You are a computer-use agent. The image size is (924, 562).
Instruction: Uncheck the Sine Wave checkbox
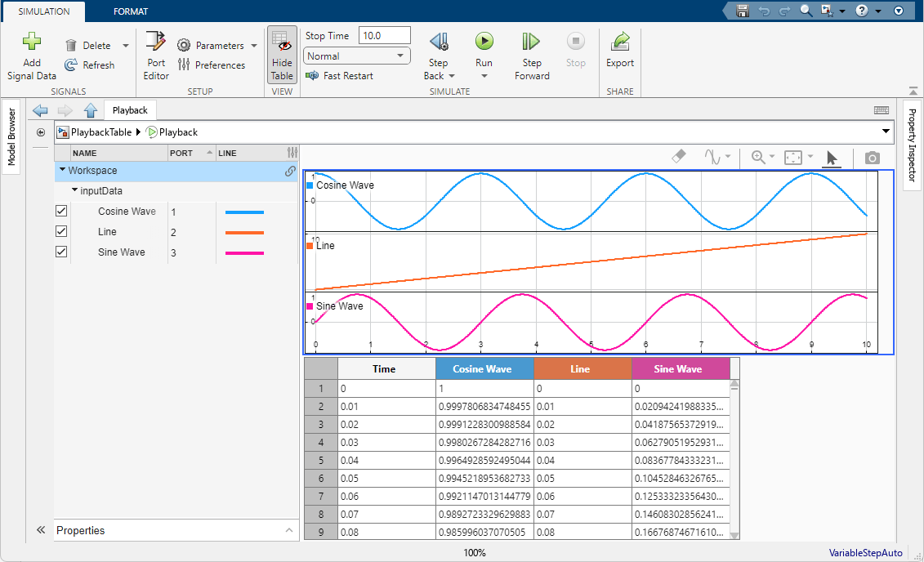(61, 252)
